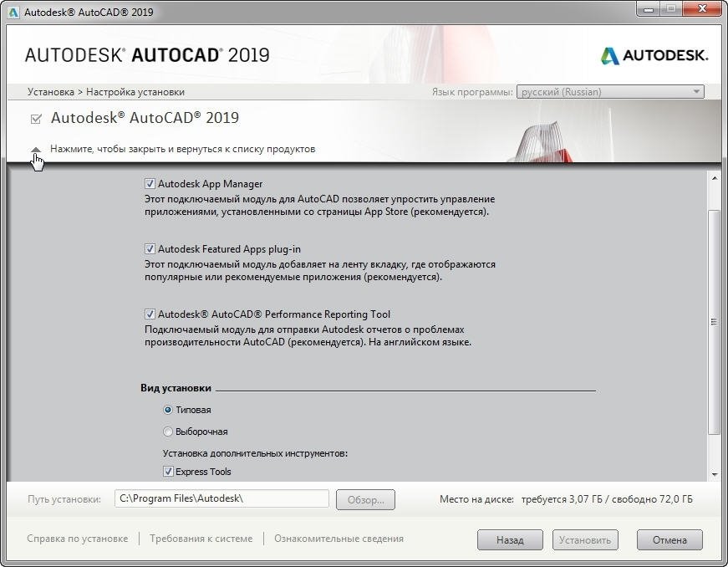The height and width of the screenshot is (567, 728).
Task: Close the installer window
Action: tap(702, 9)
